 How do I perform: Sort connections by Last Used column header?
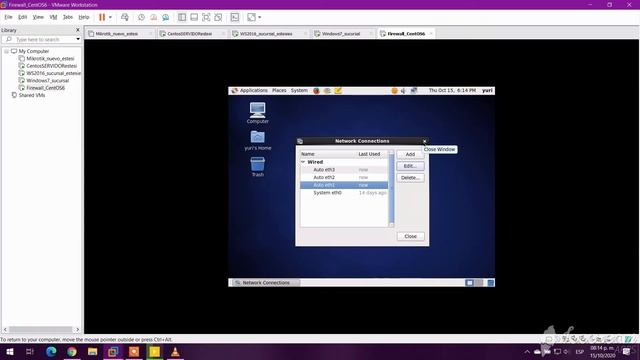[371, 154]
